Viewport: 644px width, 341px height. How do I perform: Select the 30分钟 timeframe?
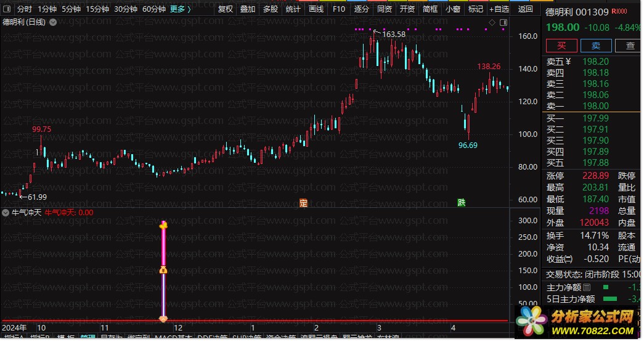tap(125, 9)
